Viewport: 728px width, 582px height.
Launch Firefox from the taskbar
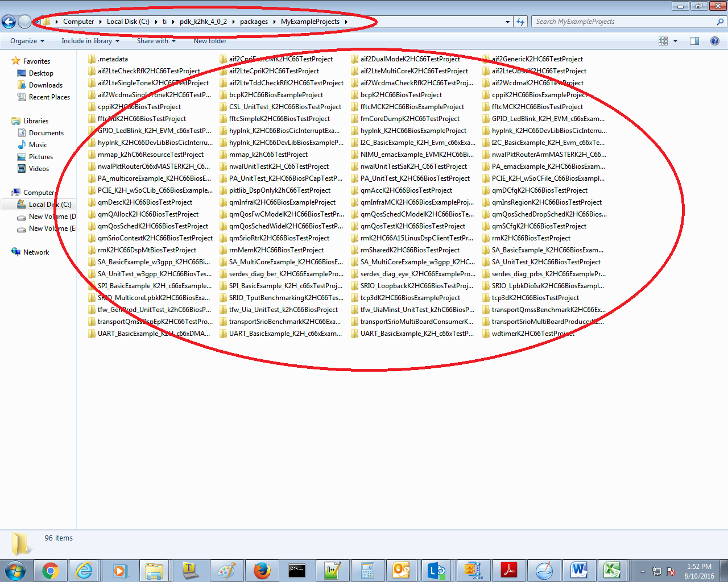(x=262, y=571)
